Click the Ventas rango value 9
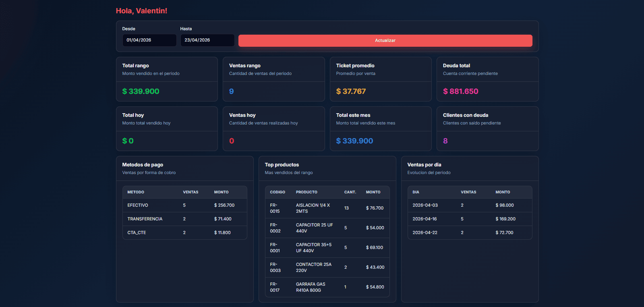Screen dimensions: 644x307 point(232,91)
